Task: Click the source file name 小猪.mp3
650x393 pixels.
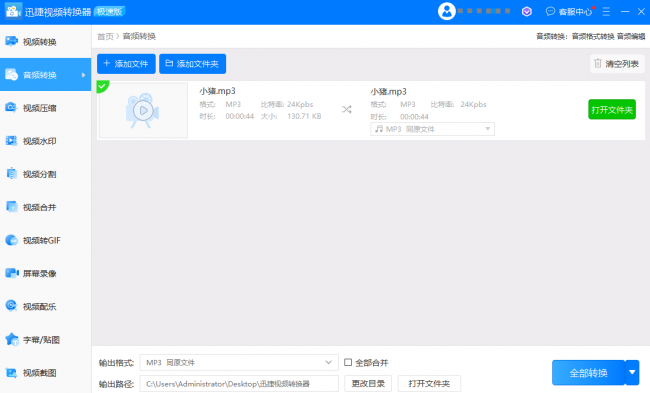Action: 217,91
